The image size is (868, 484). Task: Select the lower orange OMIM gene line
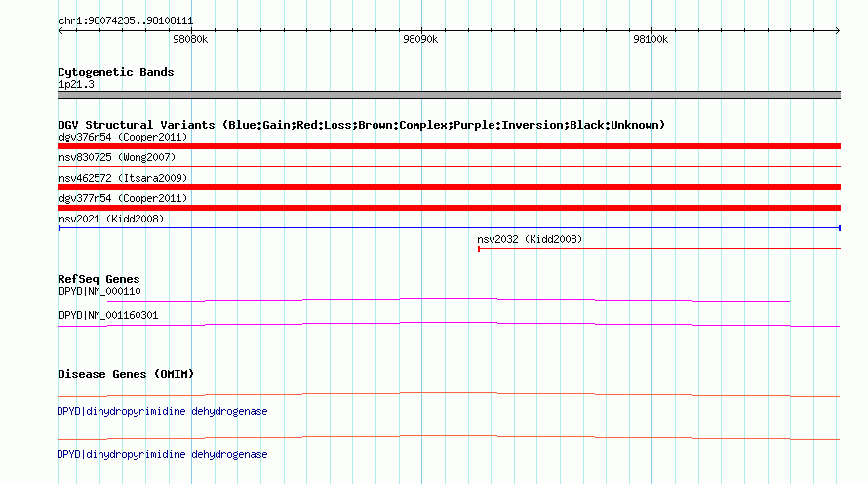(449, 437)
